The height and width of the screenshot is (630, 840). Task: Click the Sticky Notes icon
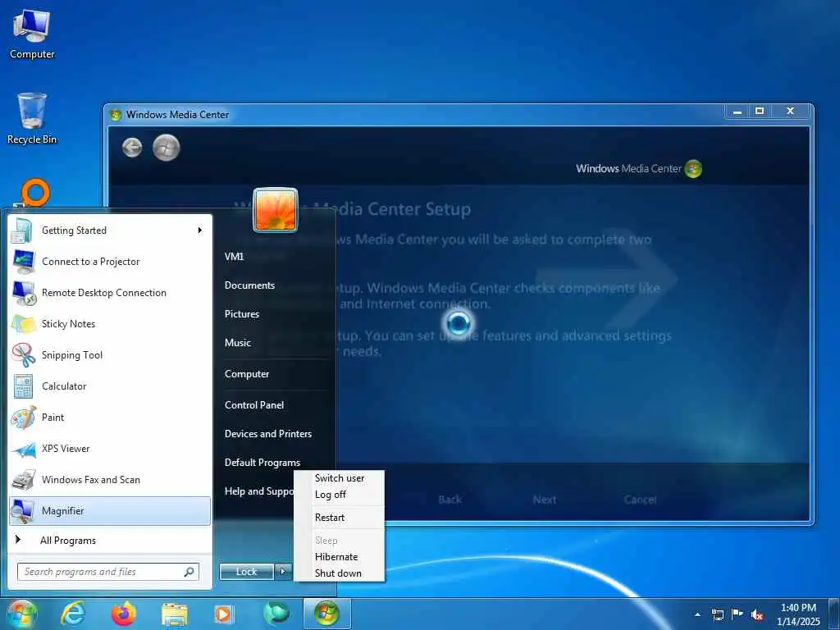(23, 323)
